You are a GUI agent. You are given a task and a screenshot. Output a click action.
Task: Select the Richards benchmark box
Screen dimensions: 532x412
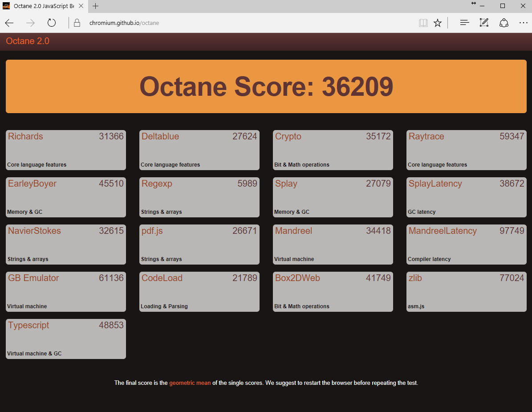pos(66,150)
